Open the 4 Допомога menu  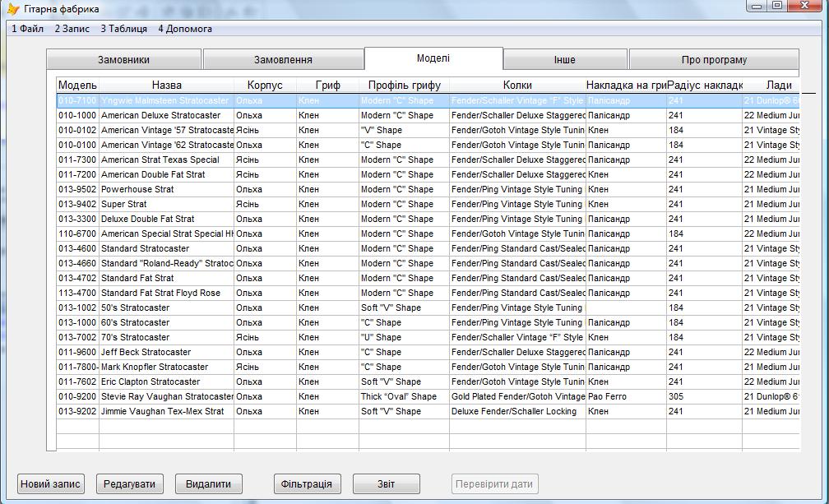185,29
